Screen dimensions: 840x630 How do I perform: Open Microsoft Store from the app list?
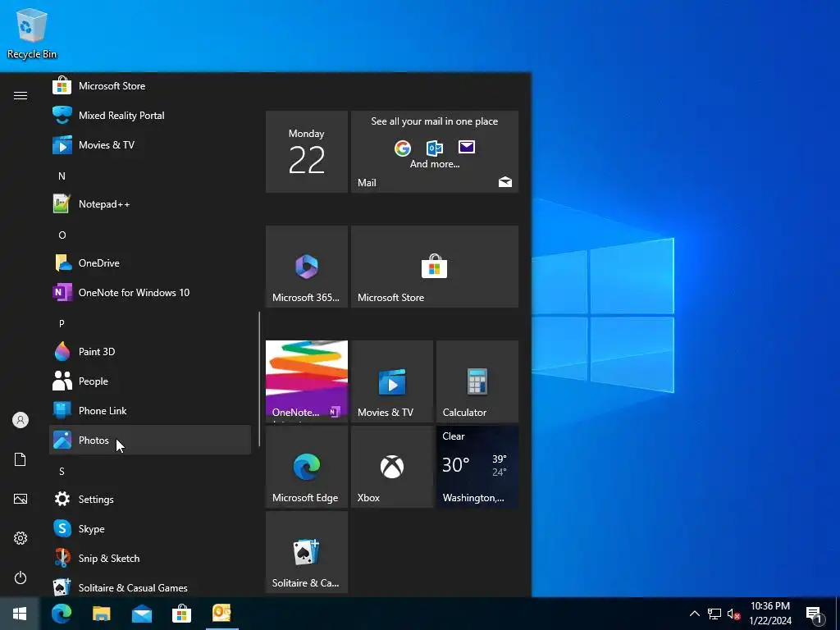click(150, 85)
